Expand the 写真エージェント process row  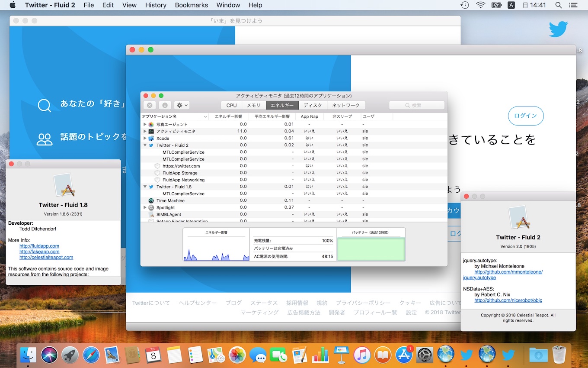pos(144,124)
